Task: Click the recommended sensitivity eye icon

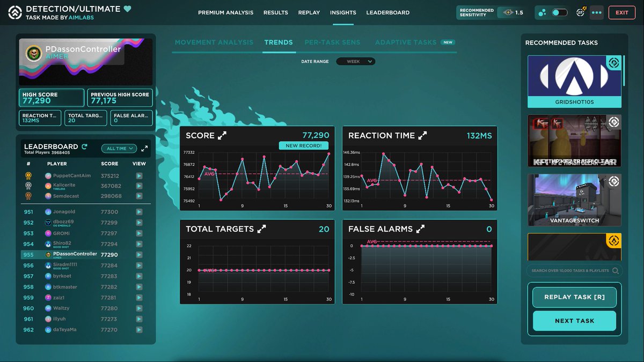Action: click(508, 12)
